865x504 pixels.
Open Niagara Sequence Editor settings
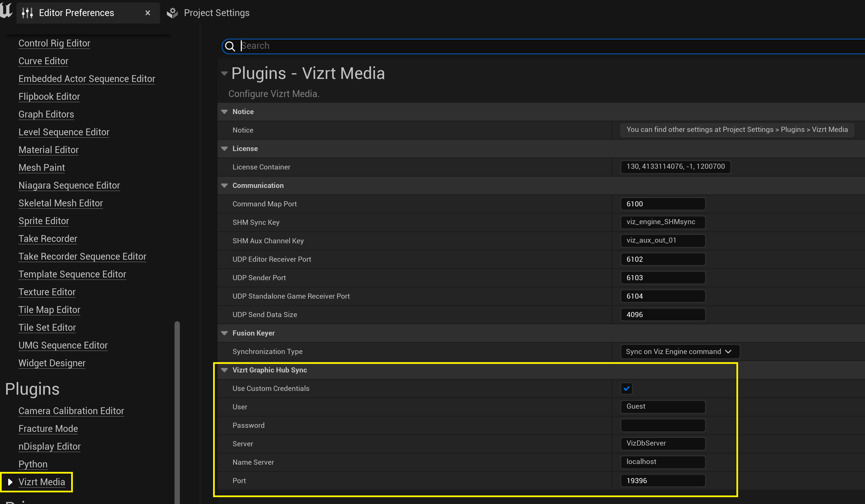(x=69, y=186)
